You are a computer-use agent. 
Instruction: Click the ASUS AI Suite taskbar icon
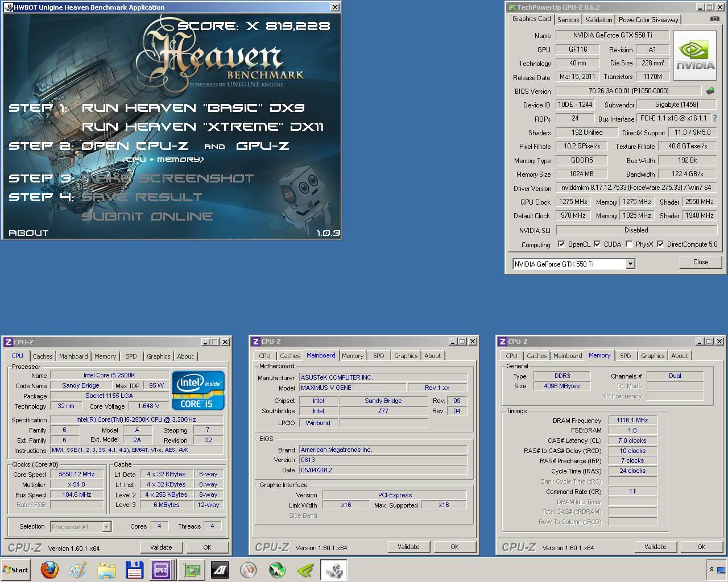[220, 569]
